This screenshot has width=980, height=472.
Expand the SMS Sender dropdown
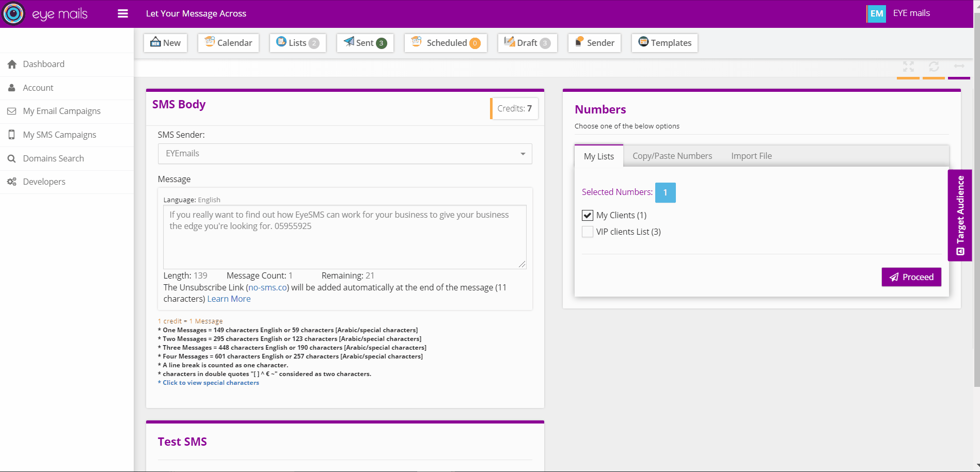pos(345,154)
